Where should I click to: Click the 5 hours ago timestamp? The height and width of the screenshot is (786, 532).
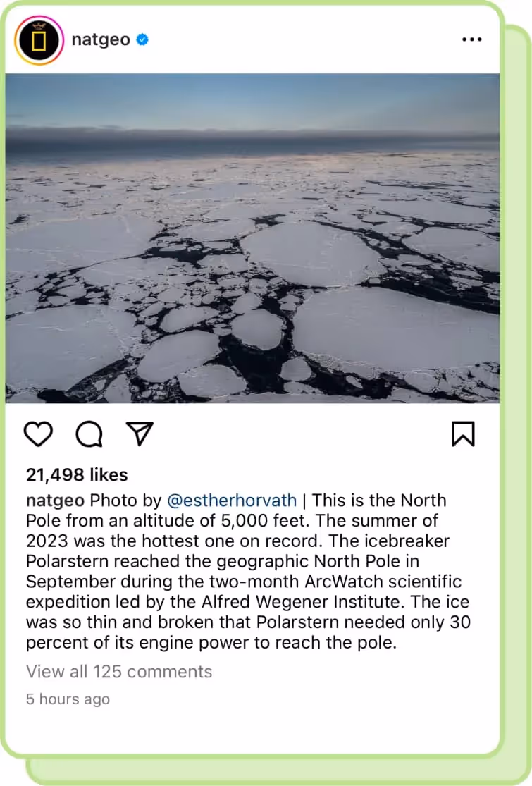click(67, 699)
